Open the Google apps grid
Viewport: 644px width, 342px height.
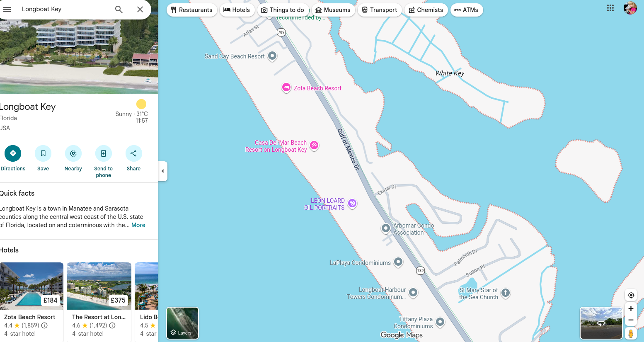tap(610, 8)
